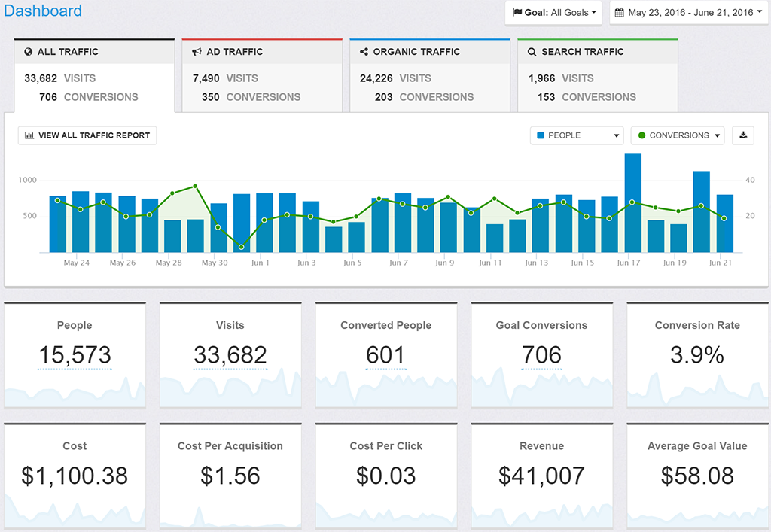Click the Cost Per Click $0.03 value
771x532 pixels.
(x=386, y=476)
